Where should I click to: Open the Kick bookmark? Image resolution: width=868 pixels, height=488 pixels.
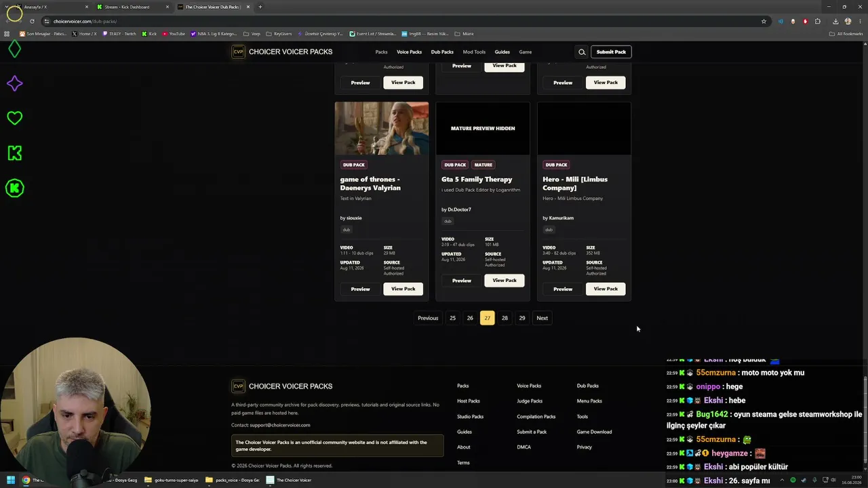coord(149,33)
